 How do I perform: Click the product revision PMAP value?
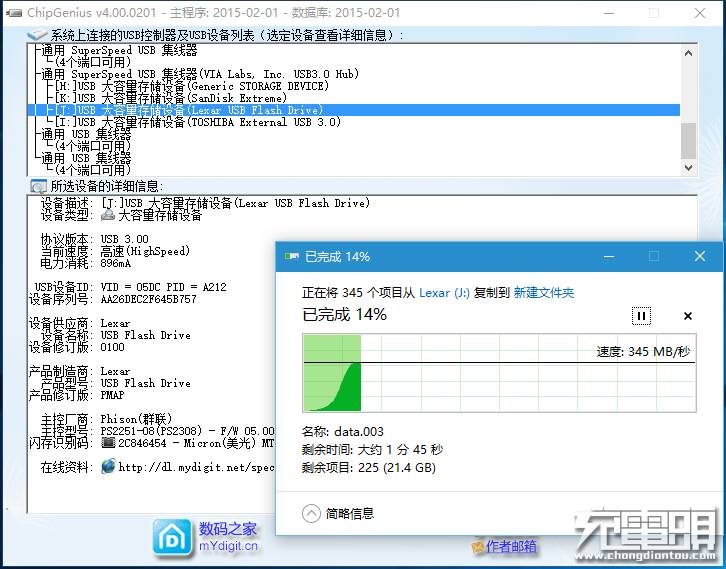click(x=112, y=395)
